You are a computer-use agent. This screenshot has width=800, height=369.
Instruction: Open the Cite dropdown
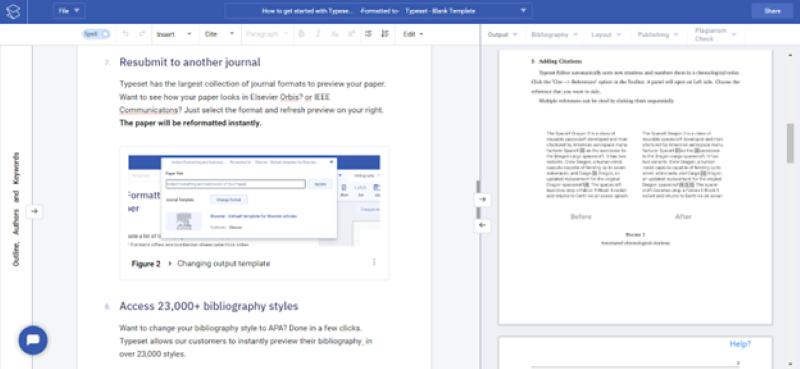tap(219, 34)
